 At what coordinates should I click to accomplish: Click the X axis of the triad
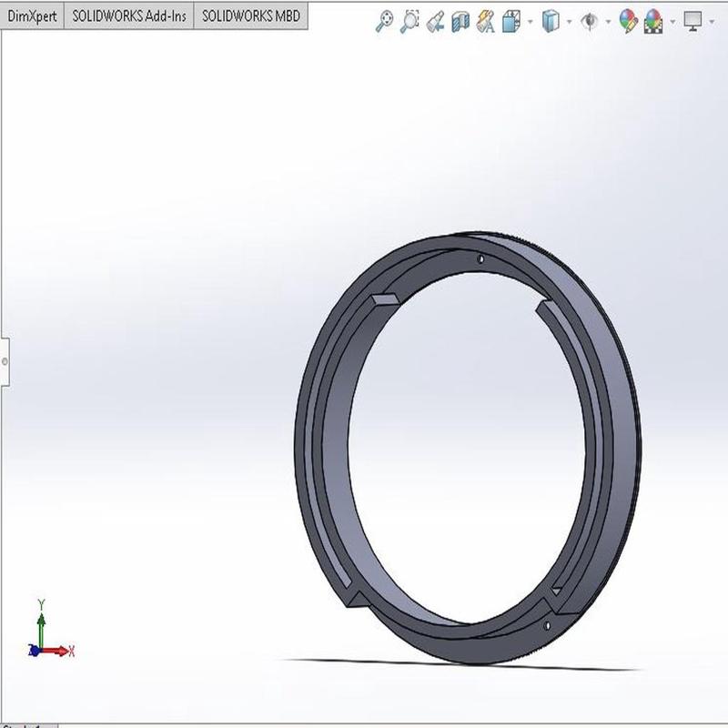coord(58,651)
